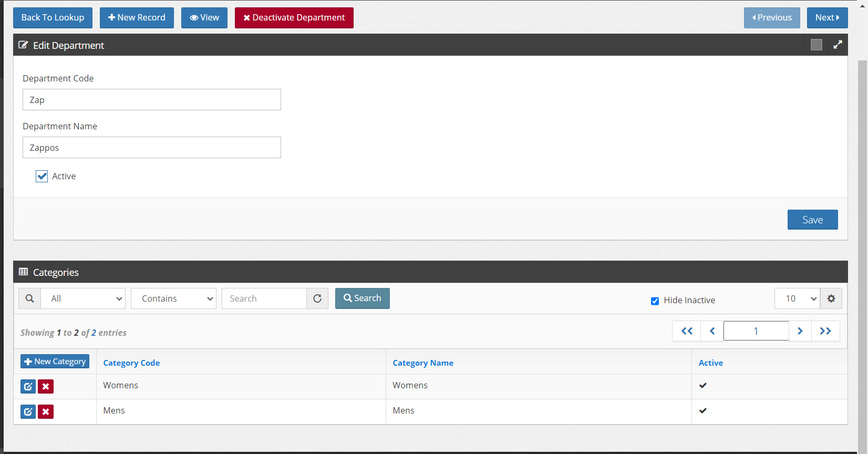Click the gray square panel toggle icon
Image resolution: width=868 pixels, height=454 pixels.
tap(817, 45)
